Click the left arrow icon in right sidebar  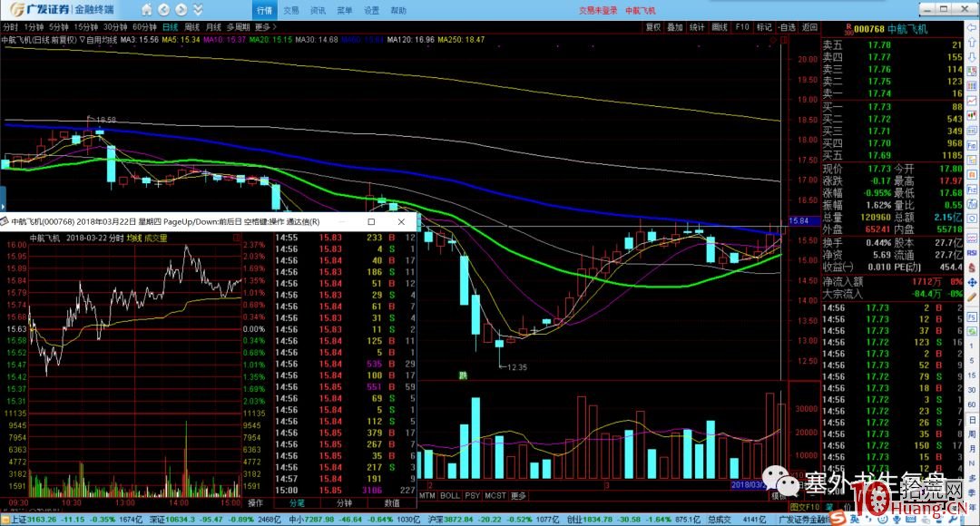pos(972,28)
